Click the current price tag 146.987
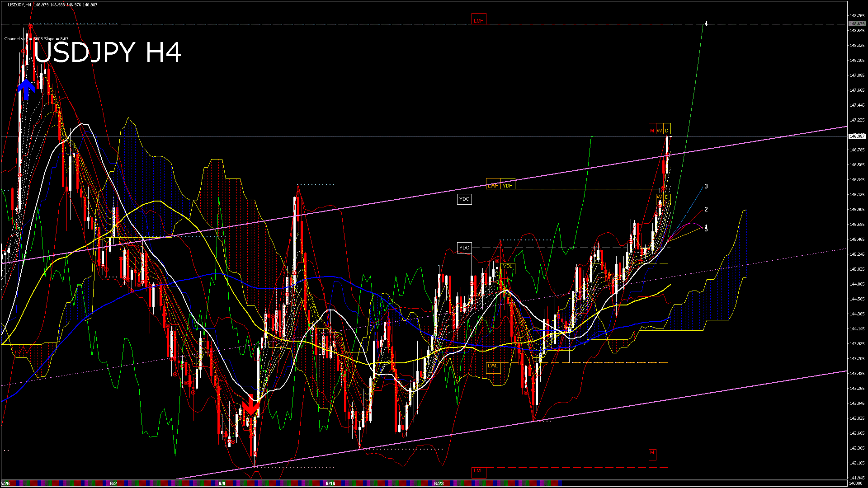This screenshot has width=868, height=488. [857, 136]
